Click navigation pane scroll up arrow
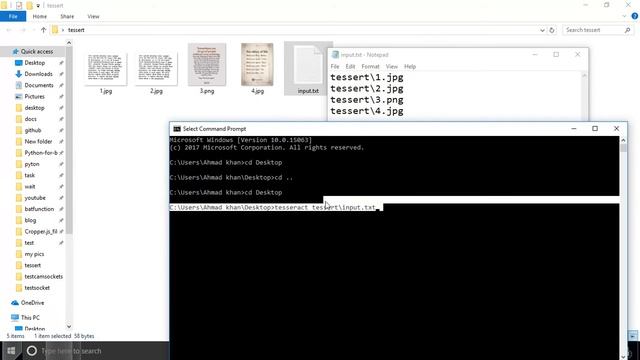 69,42
